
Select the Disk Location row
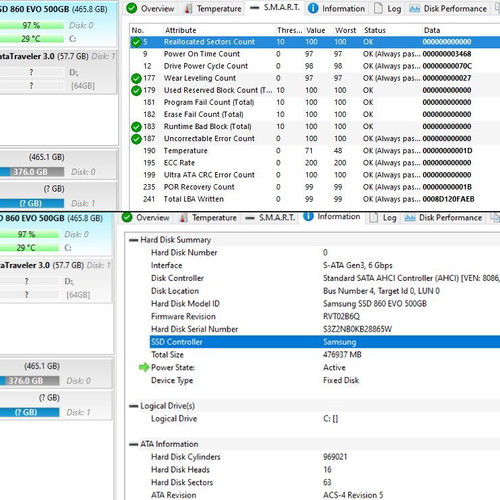[325, 291]
